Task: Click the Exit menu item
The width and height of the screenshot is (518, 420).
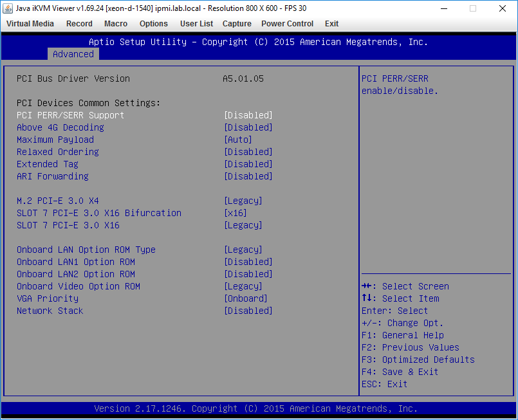Action: [x=331, y=24]
